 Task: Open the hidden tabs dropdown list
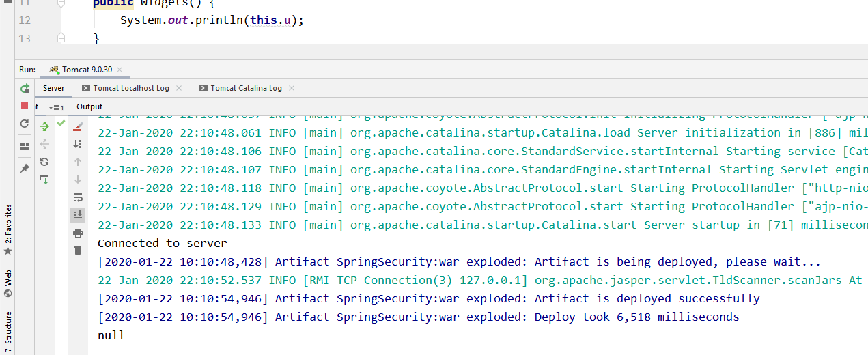pyautogui.click(x=56, y=107)
